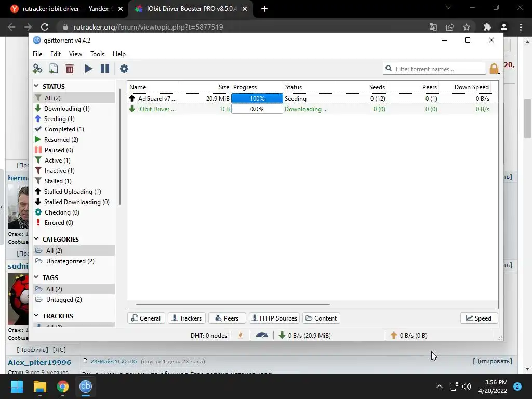Collapse the STATUS section

point(36,86)
